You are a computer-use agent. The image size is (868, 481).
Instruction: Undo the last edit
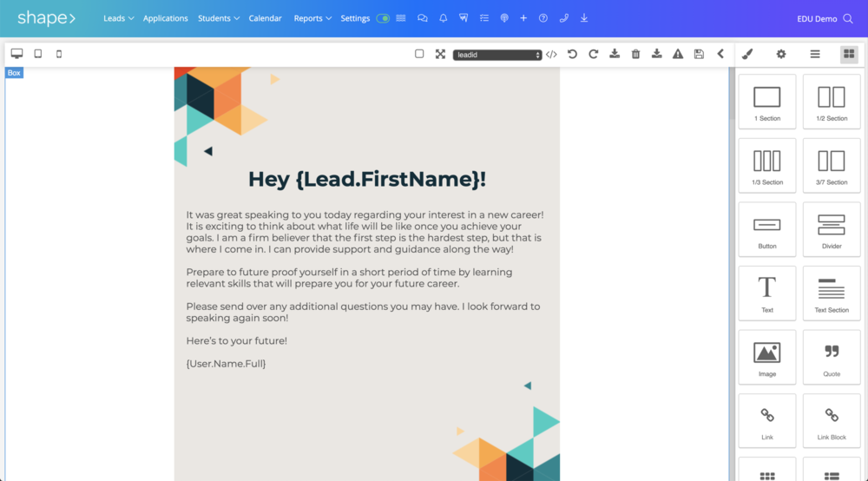tap(572, 54)
